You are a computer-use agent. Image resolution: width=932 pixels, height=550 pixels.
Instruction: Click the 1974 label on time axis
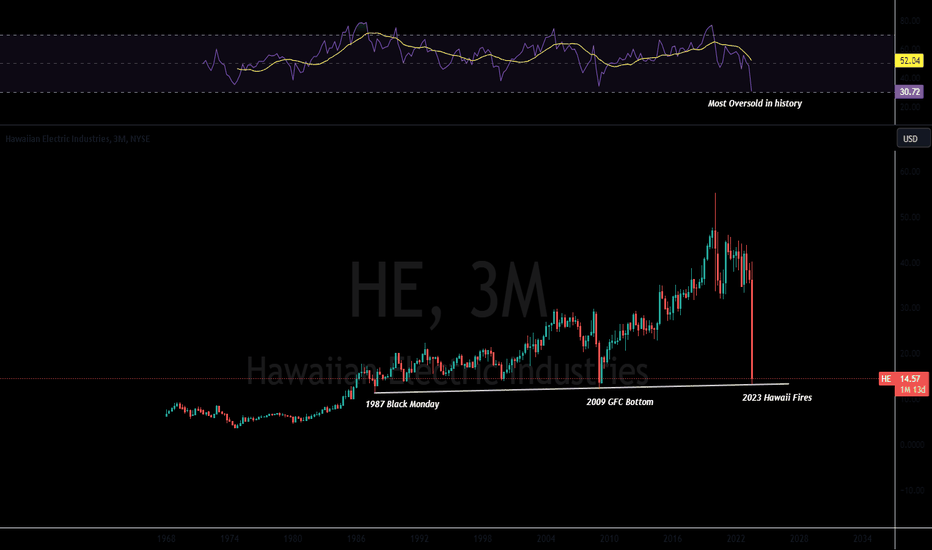229,539
